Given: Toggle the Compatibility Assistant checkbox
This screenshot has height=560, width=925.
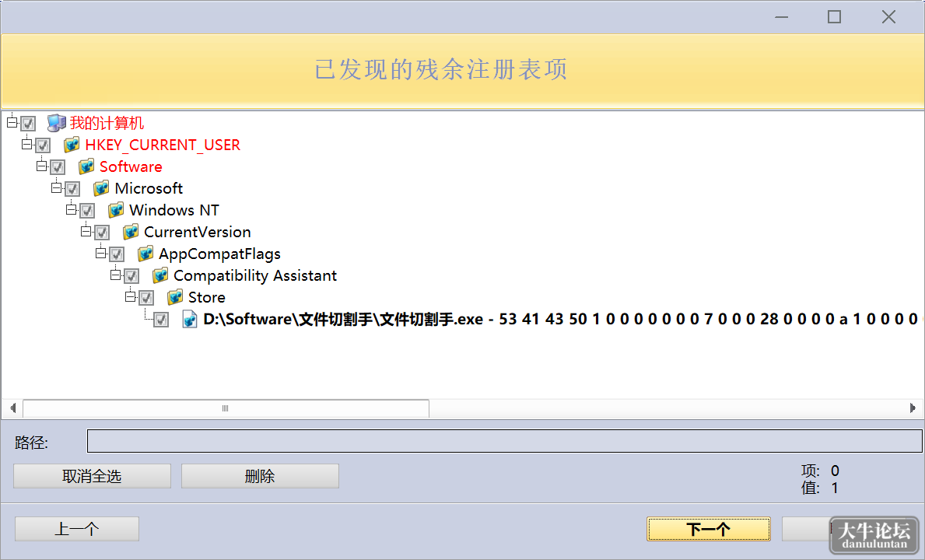Looking at the screenshot, I should tap(131, 276).
